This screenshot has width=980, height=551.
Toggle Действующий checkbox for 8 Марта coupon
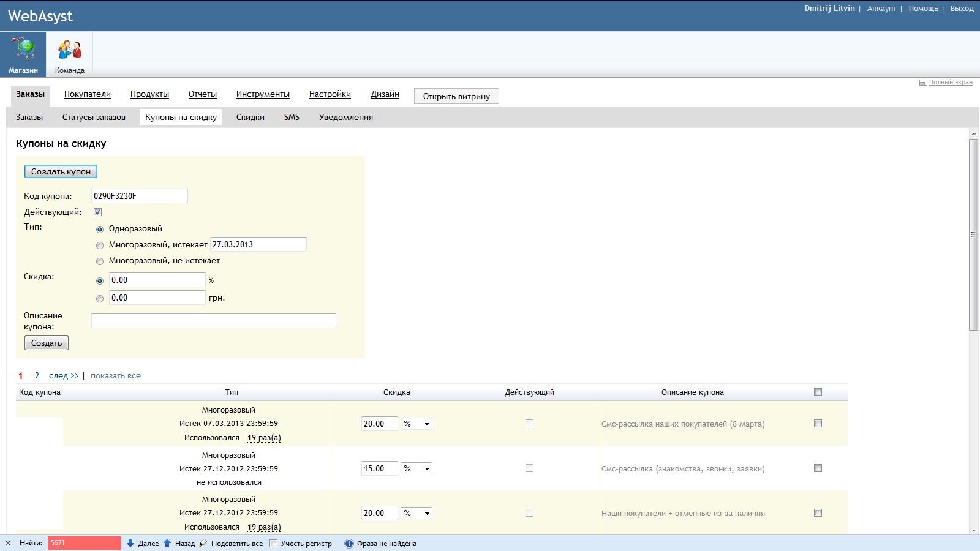click(529, 423)
